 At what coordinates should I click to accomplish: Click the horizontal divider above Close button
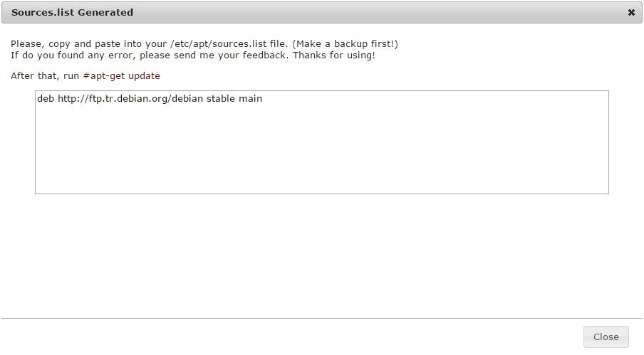click(x=321, y=318)
